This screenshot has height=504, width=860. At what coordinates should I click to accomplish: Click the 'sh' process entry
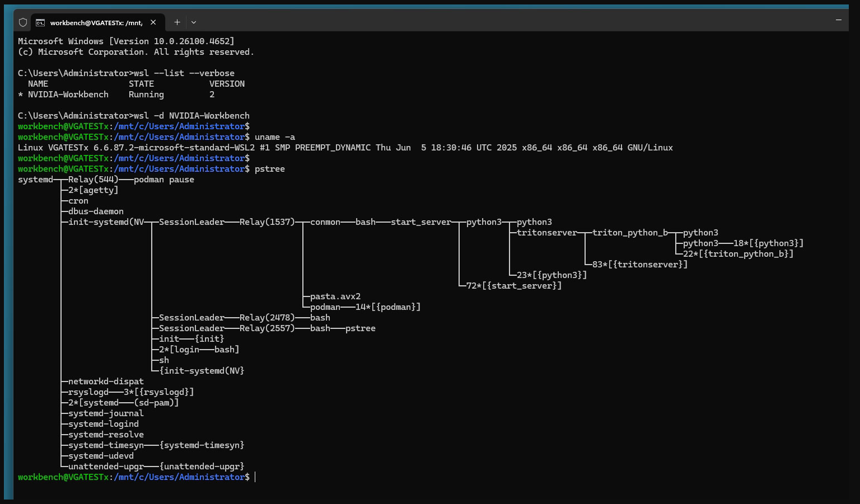[164, 360]
